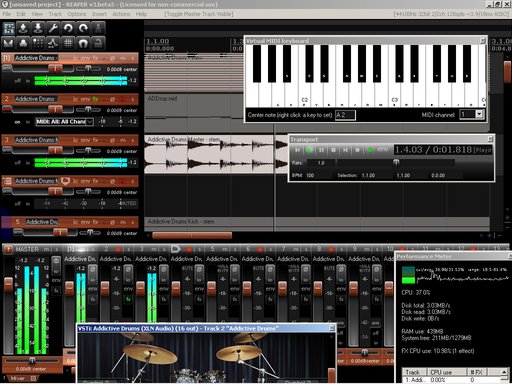Viewport: 512px width, 384px height.
Task: Toggle phase invert on track 3
Action: [112, 140]
